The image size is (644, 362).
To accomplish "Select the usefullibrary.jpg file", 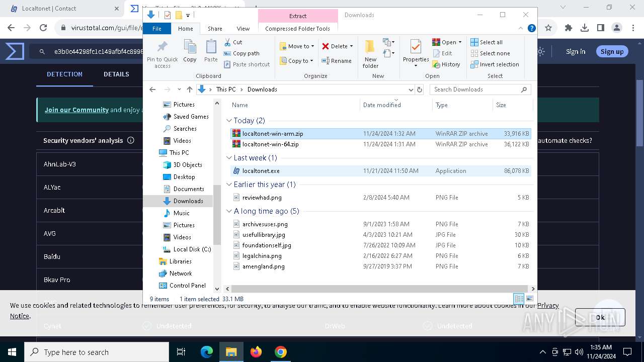I will (x=380, y=235).
